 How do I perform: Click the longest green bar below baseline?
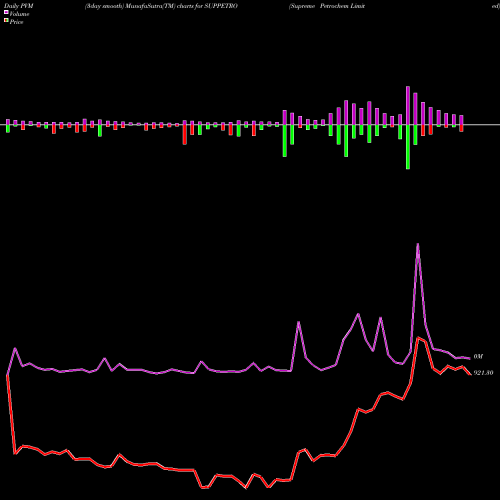tap(408, 147)
